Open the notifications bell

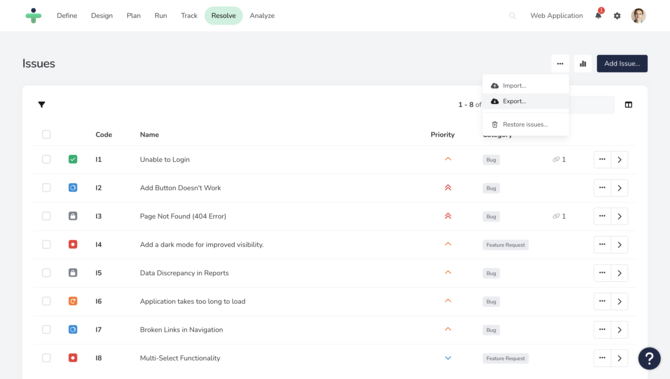click(x=598, y=15)
